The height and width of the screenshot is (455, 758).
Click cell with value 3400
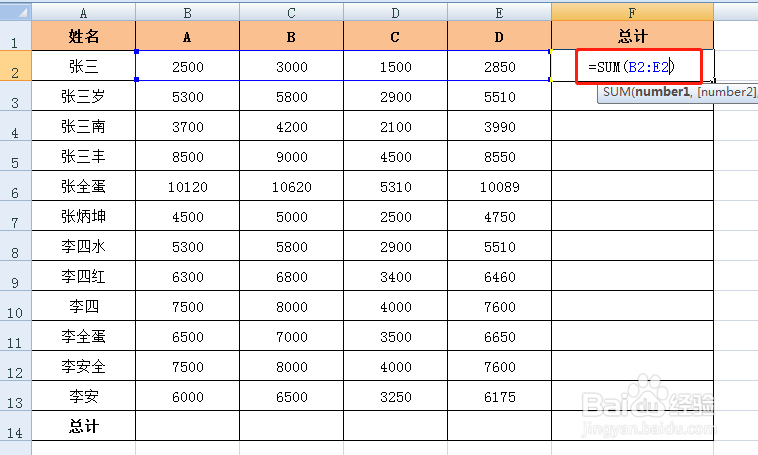tap(395, 276)
